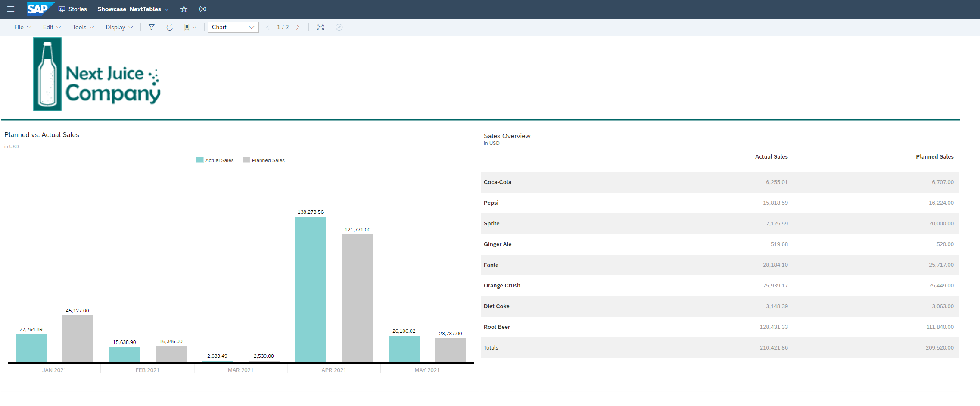Click the 128,431.33 Root Beer actual sales cell
980x406 pixels.
coord(774,327)
